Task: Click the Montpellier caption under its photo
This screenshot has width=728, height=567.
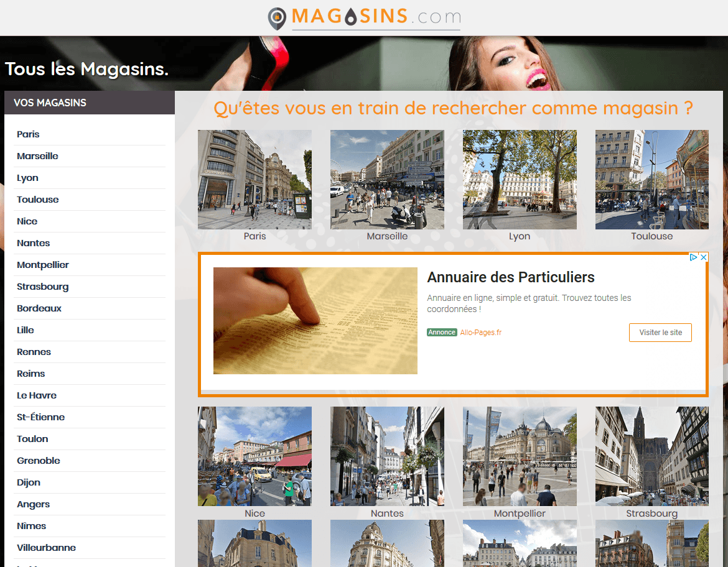Action: [x=520, y=513]
